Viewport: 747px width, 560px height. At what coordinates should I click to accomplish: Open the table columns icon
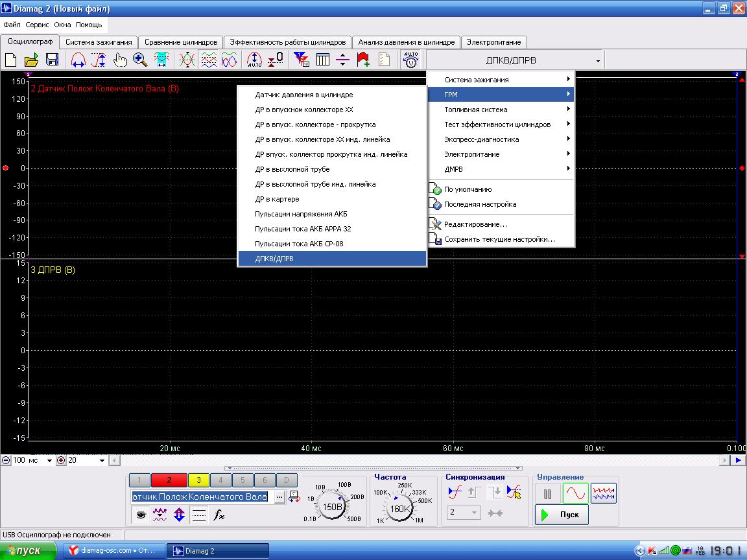tap(322, 60)
